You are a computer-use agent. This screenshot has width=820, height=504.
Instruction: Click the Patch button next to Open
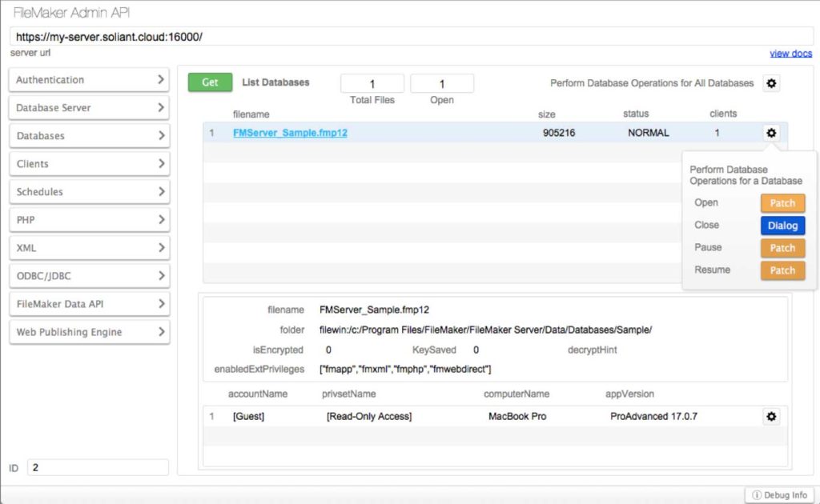(782, 202)
